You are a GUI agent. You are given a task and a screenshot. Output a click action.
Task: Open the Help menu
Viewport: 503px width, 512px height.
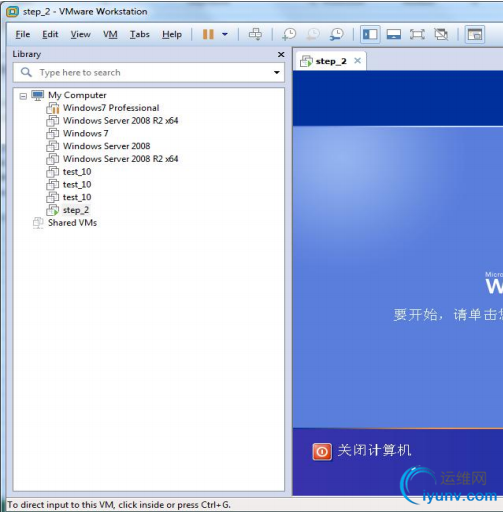[172, 34]
